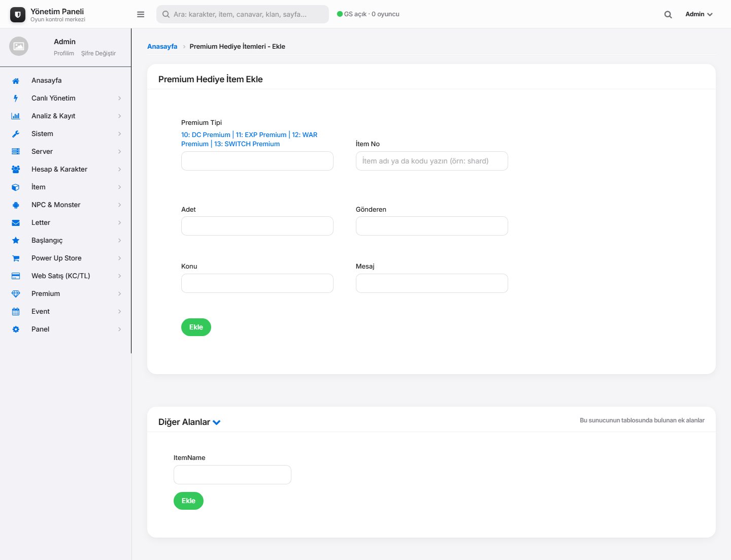The image size is (731, 560).
Task: Open the Profilim link
Action: 64,53
